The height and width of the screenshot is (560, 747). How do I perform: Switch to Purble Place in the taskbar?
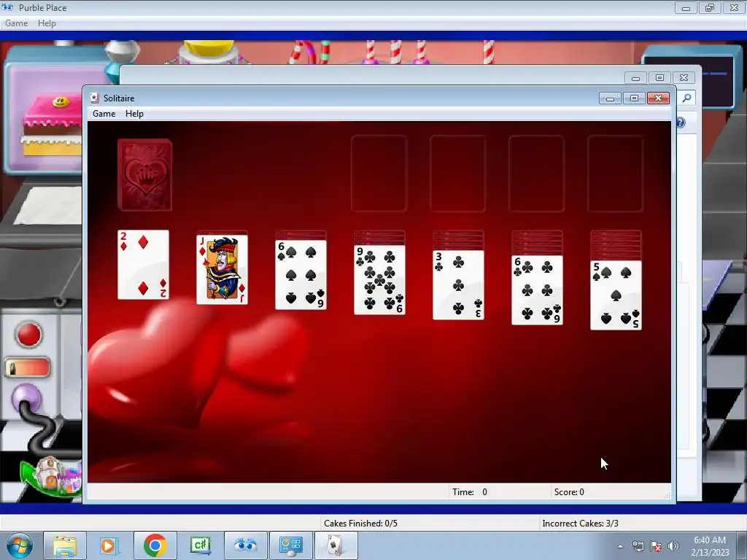click(245, 545)
